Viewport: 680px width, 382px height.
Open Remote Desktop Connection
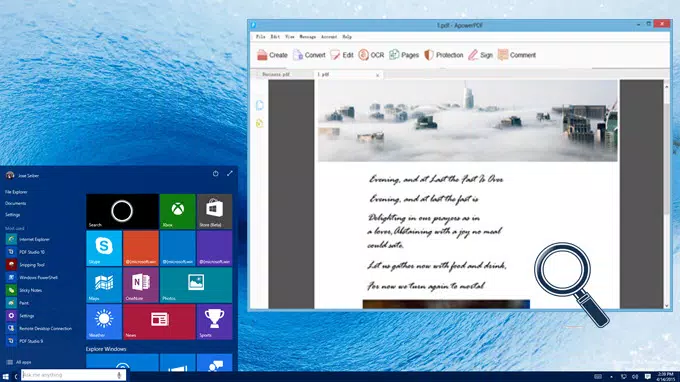pyautogui.click(x=39, y=329)
